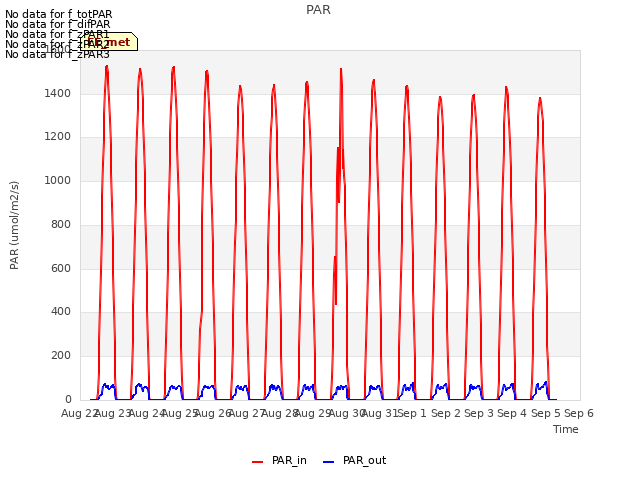Click the red PAR_in legend swatch
Image resolution: width=640 pixels, height=480 pixels.
(258, 462)
